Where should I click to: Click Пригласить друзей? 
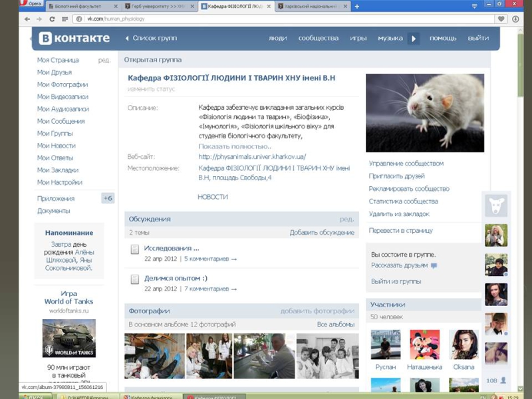(x=396, y=176)
